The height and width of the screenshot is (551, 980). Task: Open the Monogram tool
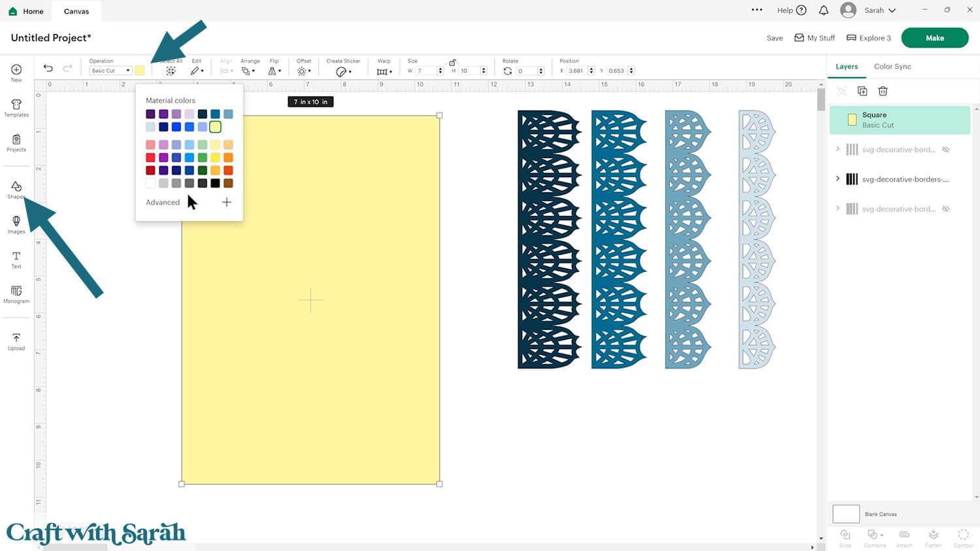16,294
